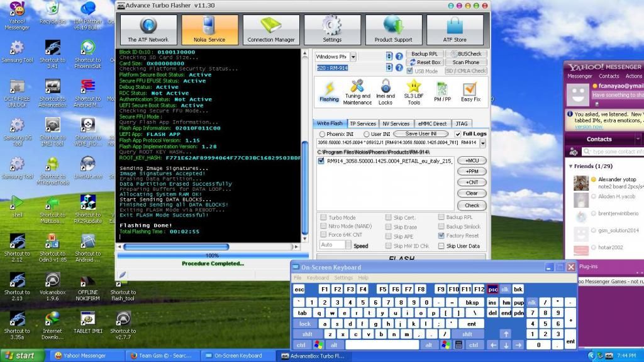Open SL3 LBF Tools
Screen dimensions: 644x362
tap(414, 92)
